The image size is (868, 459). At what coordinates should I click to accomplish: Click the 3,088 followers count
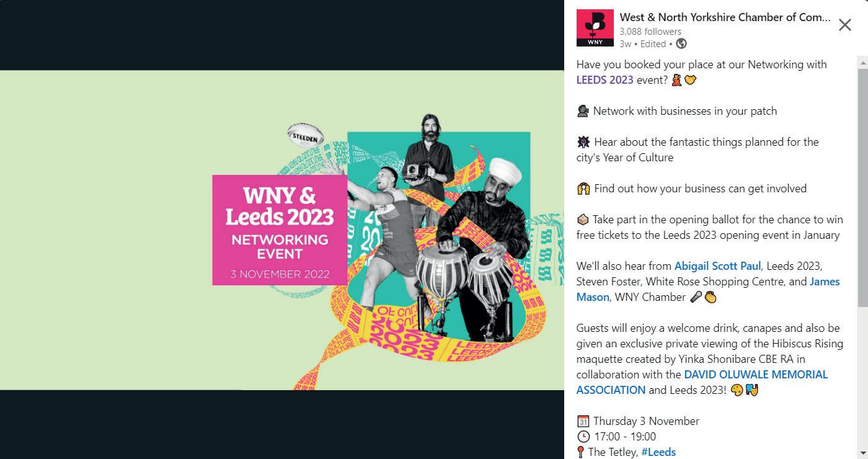pyautogui.click(x=650, y=31)
